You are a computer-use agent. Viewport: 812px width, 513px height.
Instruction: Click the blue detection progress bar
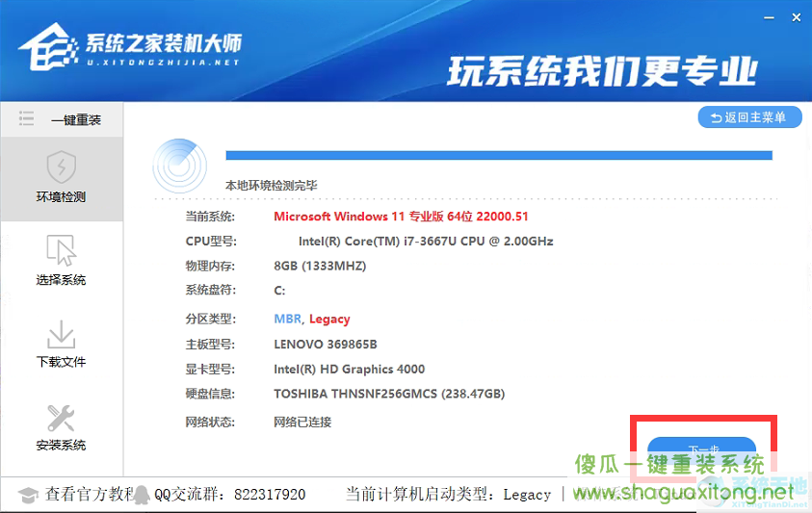[x=499, y=155]
